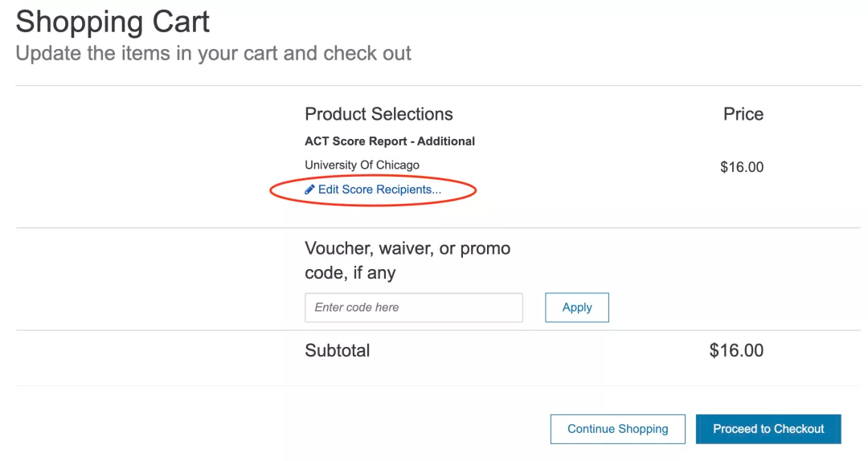The width and height of the screenshot is (868, 461).
Task: Click the Update the items subtitle text
Action: (x=213, y=54)
